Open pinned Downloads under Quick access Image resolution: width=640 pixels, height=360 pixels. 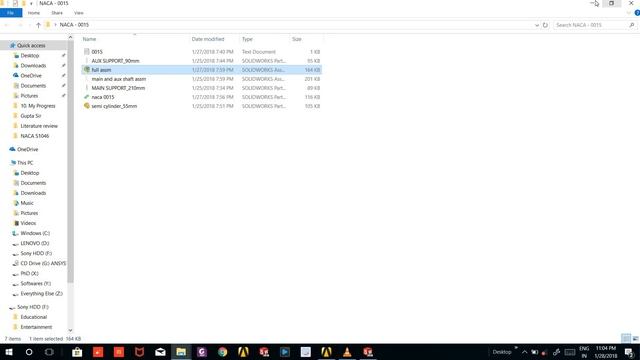(33, 66)
